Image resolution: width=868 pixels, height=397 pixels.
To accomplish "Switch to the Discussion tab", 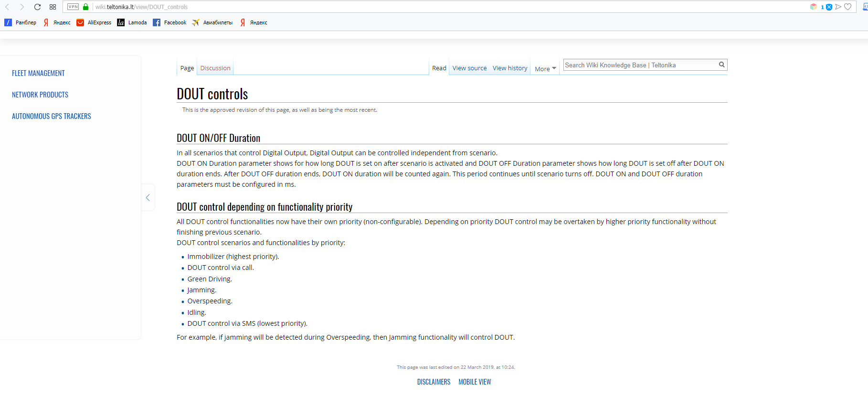I will point(215,68).
